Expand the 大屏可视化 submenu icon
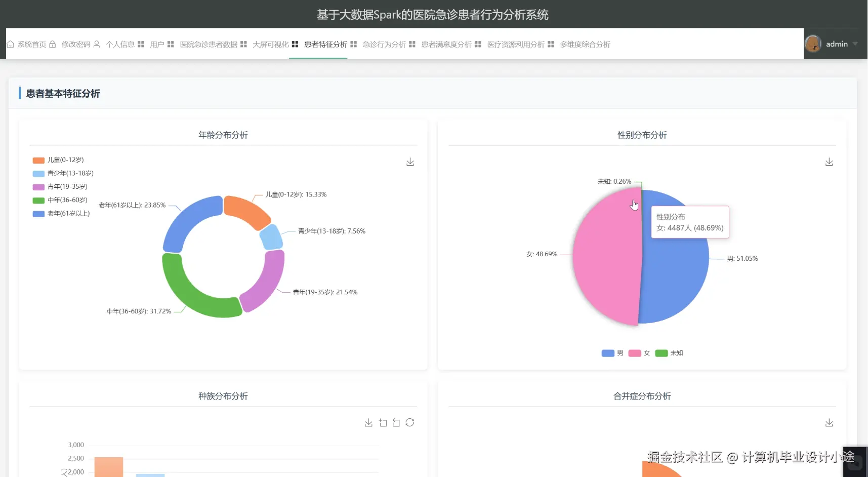The width and height of the screenshot is (868, 477). coord(295,44)
